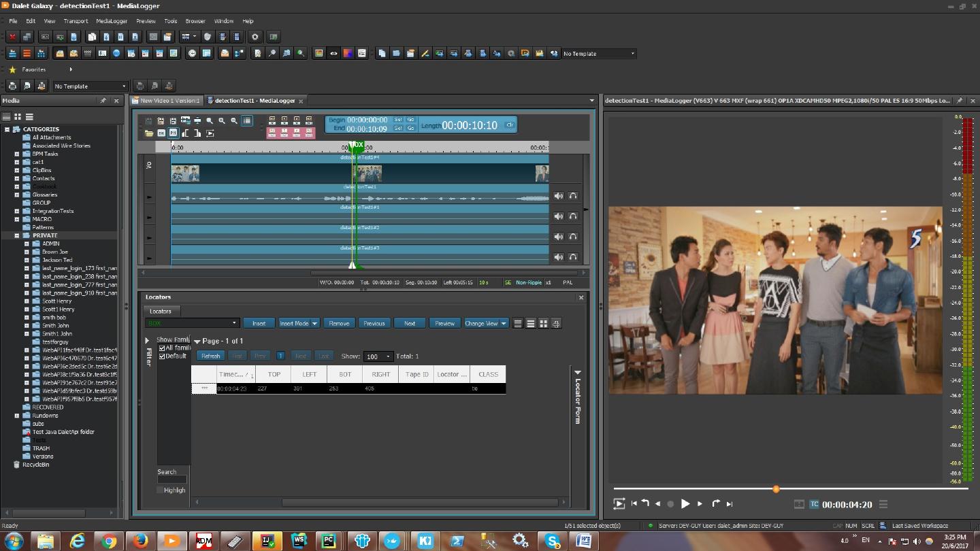This screenshot has width=980, height=551.
Task: Click the orange playback position slider handle
Action: pos(776,489)
